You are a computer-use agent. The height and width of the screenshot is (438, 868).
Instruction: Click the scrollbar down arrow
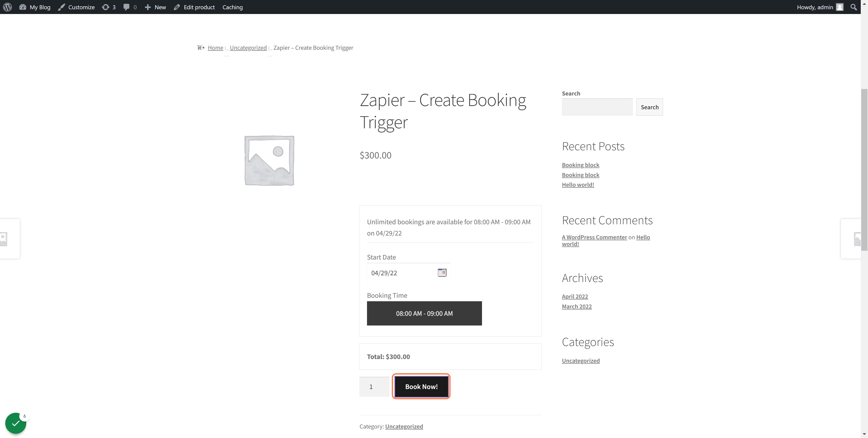864,434
